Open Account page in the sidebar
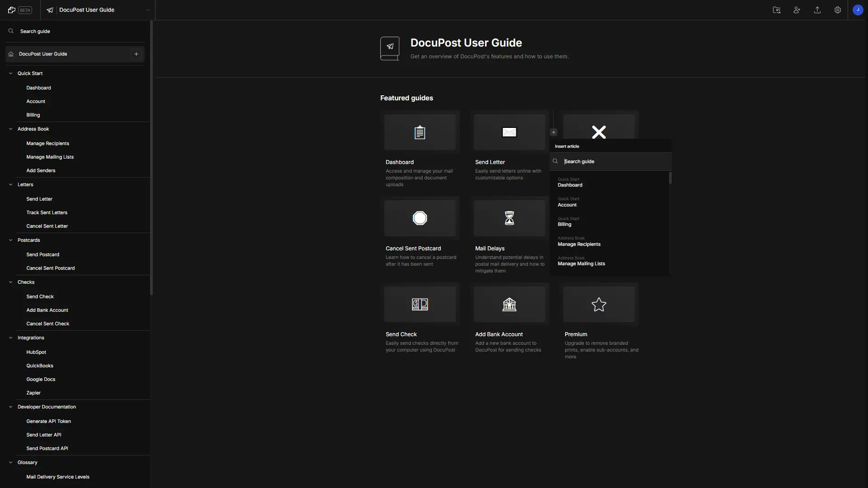This screenshot has height=488, width=868. [36, 101]
